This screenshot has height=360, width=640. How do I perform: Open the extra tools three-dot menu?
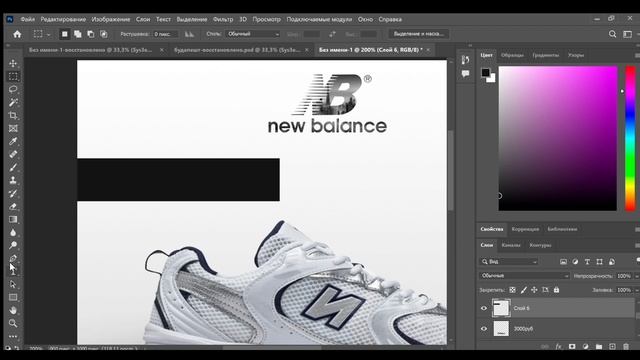13,337
